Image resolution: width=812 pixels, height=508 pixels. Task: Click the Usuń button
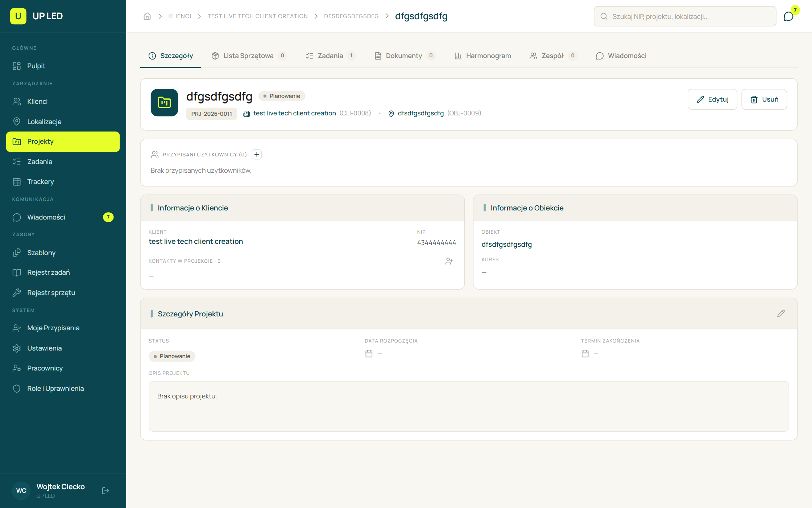(764, 99)
